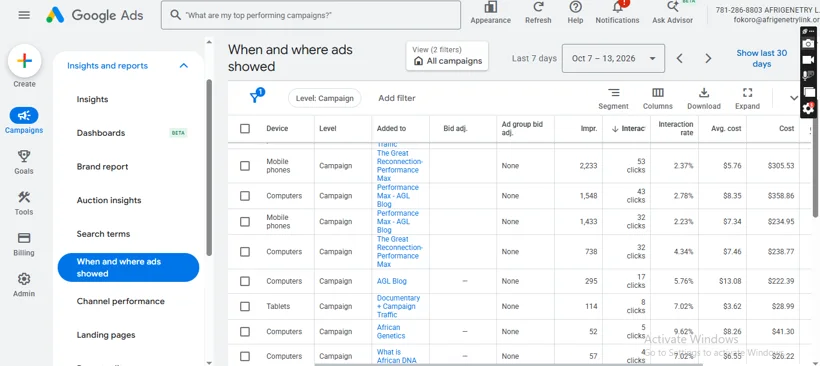The width and height of the screenshot is (820, 366).
Task: Open the All campaigns view dropdown
Action: point(447,56)
